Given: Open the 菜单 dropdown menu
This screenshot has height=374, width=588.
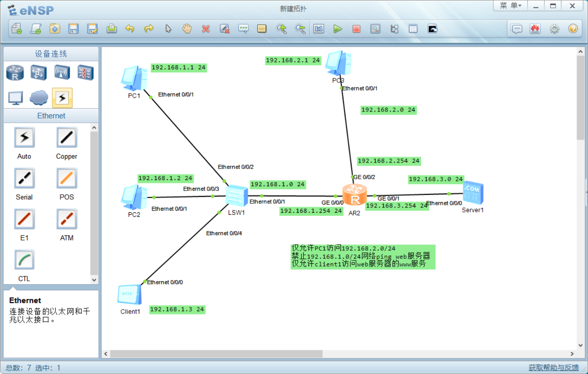Looking at the screenshot, I should [x=510, y=6].
